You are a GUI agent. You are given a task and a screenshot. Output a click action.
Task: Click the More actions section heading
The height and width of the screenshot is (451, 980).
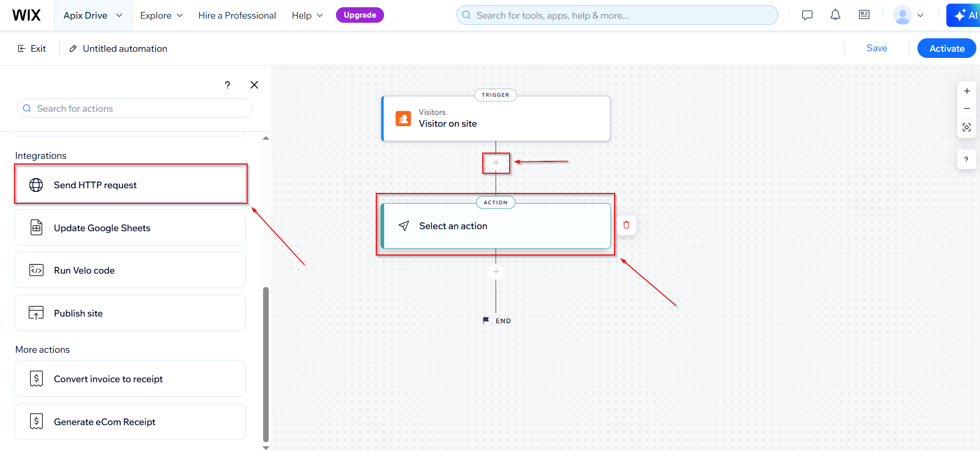tap(42, 350)
